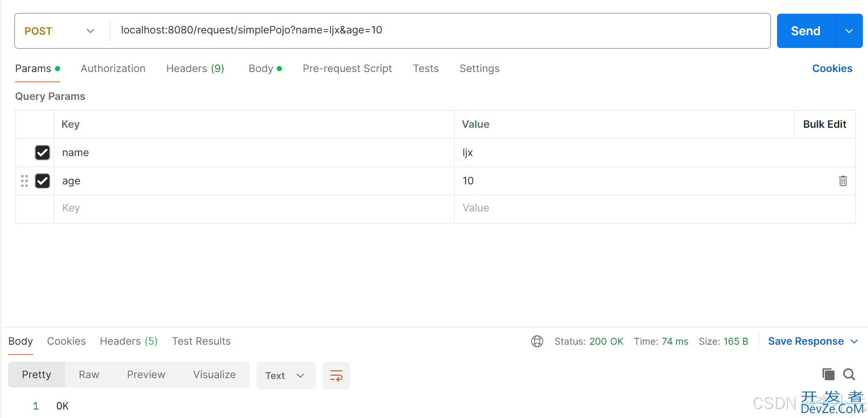Expand the Send button options arrow
Viewport: 868px width, 418px height.
(x=849, y=31)
